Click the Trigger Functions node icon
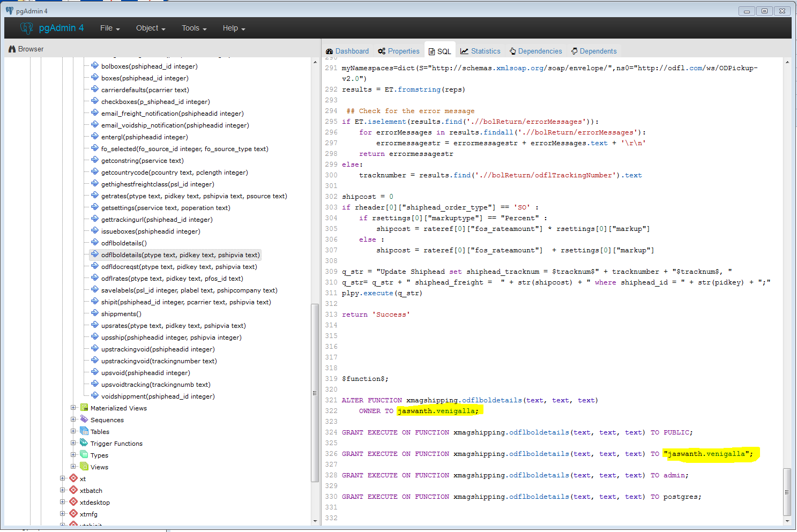The width and height of the screenshot is (797, 532). tap(84, 443)
